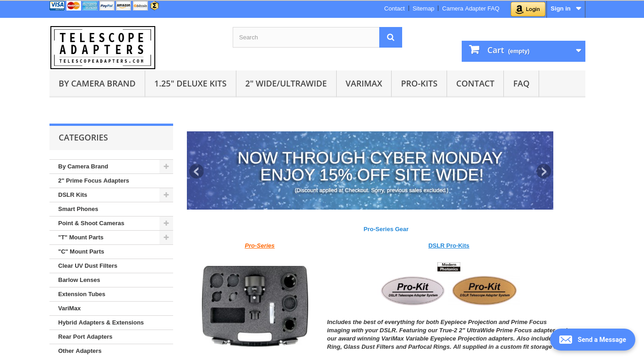This screenshot has height=357, width=644.
Task: Click the Visa payment icon
Action: pyautogui.click(x=57, y=5)
